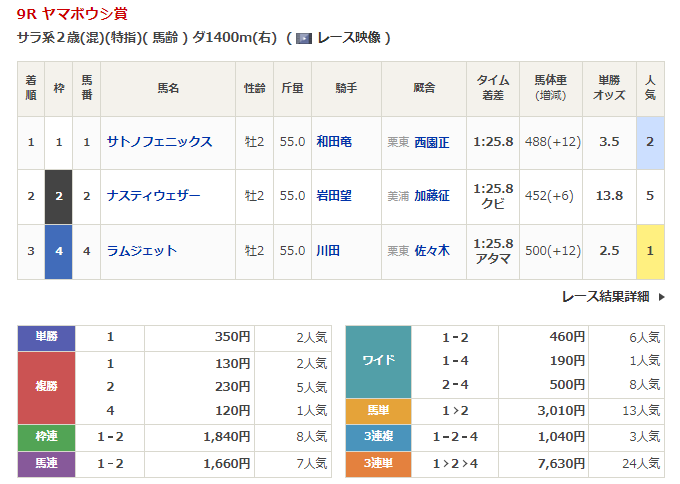Click trainer name 加藤征

tap(431, 196)
